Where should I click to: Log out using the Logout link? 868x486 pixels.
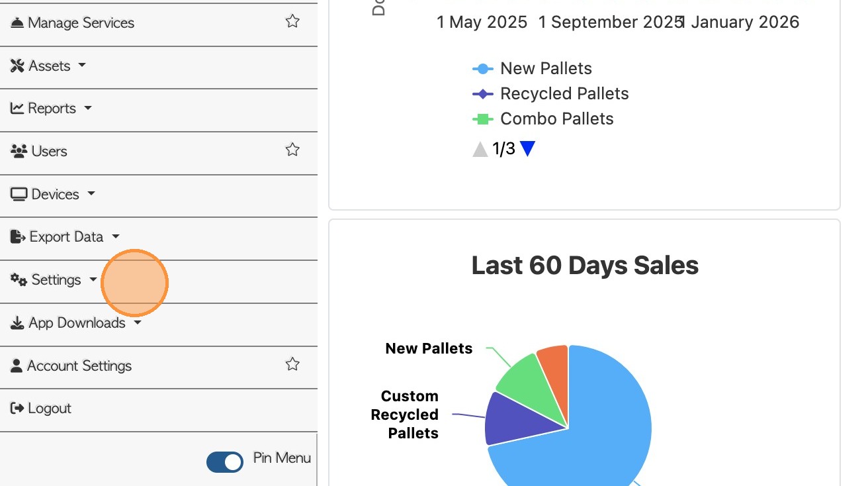click(x=49, y=409)
